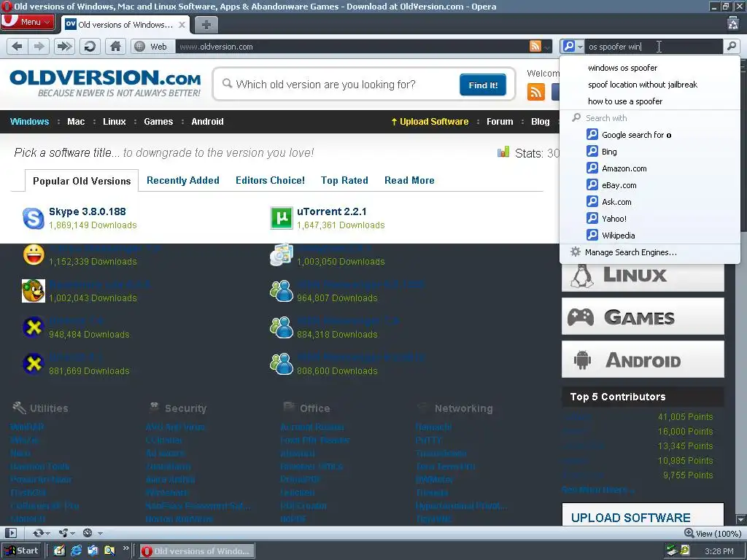Open the Skype 3.8.0.188 link
Image resolution: width=747 pixels, height=560 pixels.
pyautogui.click(x=88, y=211)
